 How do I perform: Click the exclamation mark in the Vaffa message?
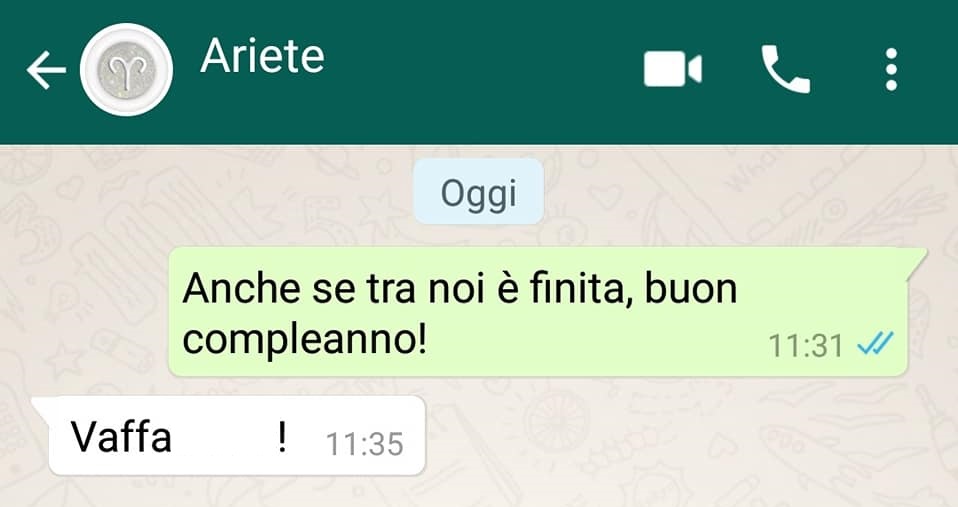coord(282,437)
